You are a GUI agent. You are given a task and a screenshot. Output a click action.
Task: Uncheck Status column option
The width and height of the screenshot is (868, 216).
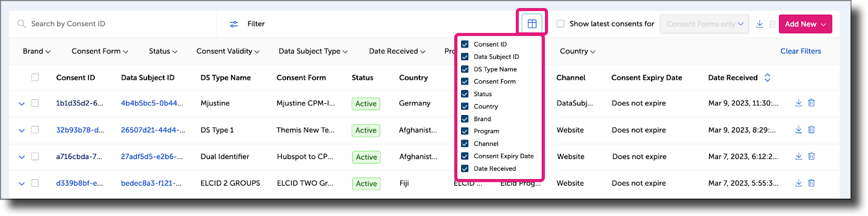[465, 94]
